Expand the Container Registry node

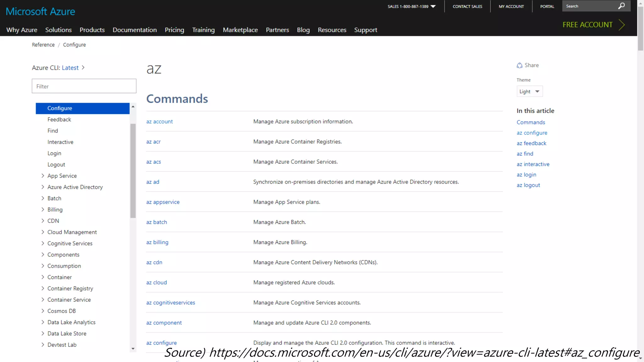tap(43, 288)
